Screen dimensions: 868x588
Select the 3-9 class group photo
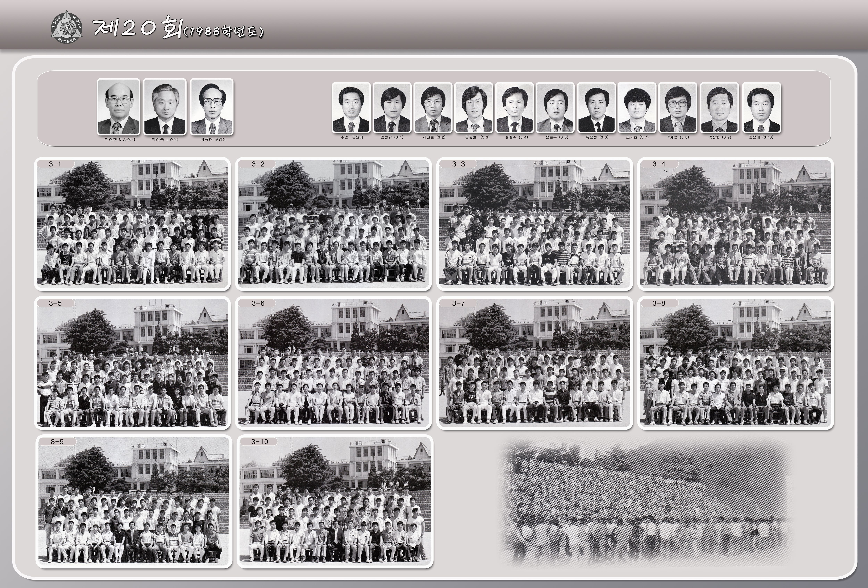click(x=134, y=502)
